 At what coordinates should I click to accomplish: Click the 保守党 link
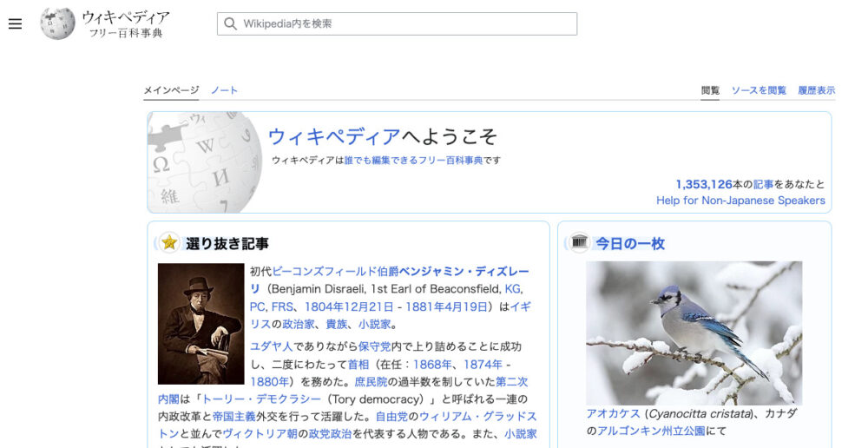[x=375, y=346]
